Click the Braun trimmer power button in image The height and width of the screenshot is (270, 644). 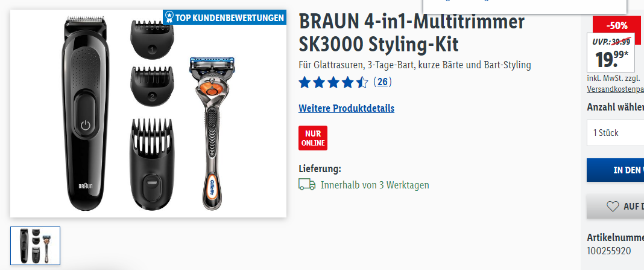pos(85,125)
